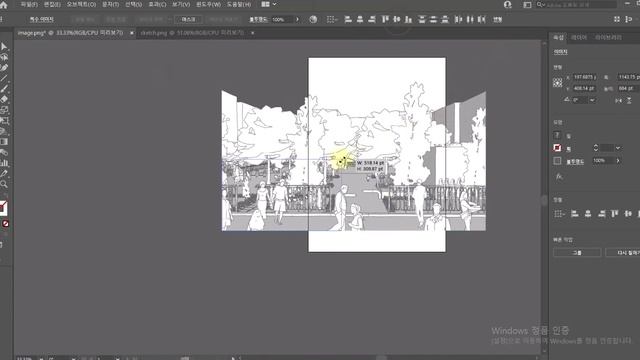Viewport: 640px width, 360px height.
Task: Click horizontal align right in control bar
Action: point(371,19)
